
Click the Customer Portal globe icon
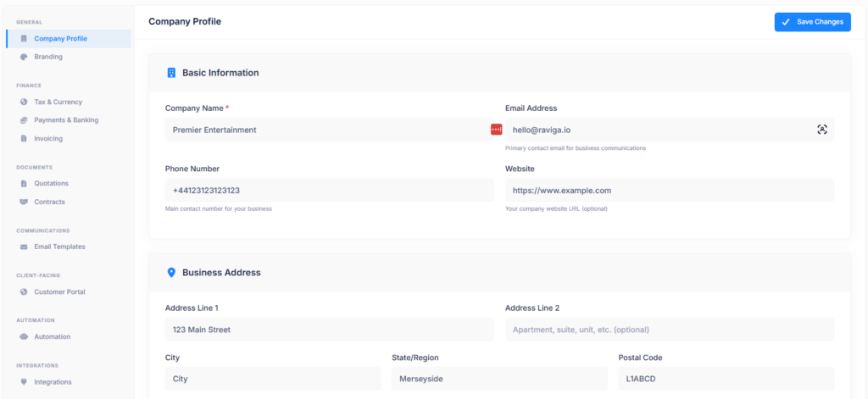tap(24, 291)
